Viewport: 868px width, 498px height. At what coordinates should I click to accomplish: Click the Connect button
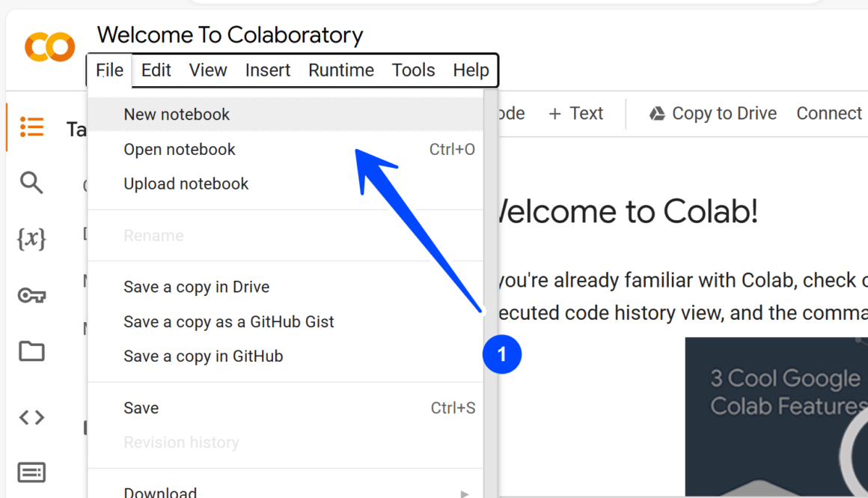coord(828,114)
